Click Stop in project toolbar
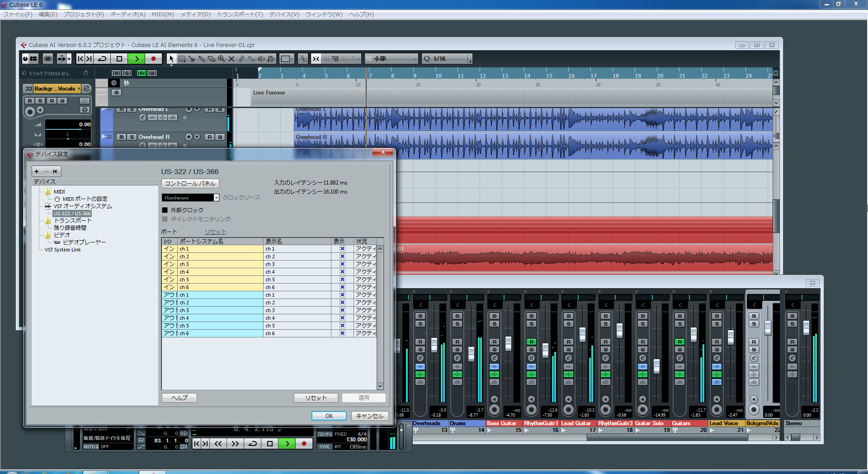The height and width of the screenshot is (474, 868). coord(119,59)
